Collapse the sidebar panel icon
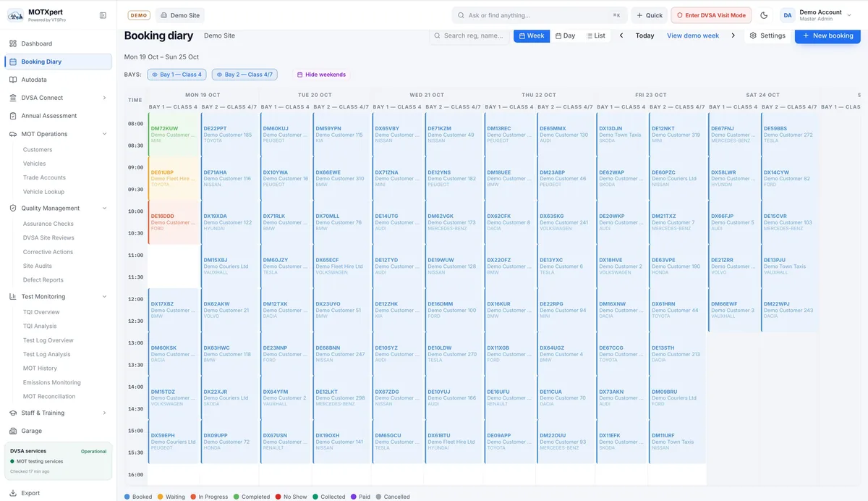This screenshot has height=501, width=868. tap(103, 15)
